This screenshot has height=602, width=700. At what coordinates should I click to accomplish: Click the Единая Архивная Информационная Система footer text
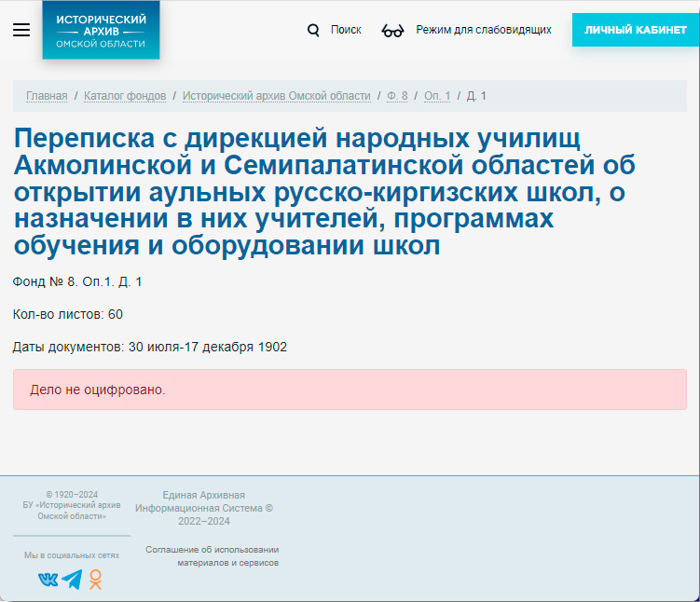click(203, 508)
